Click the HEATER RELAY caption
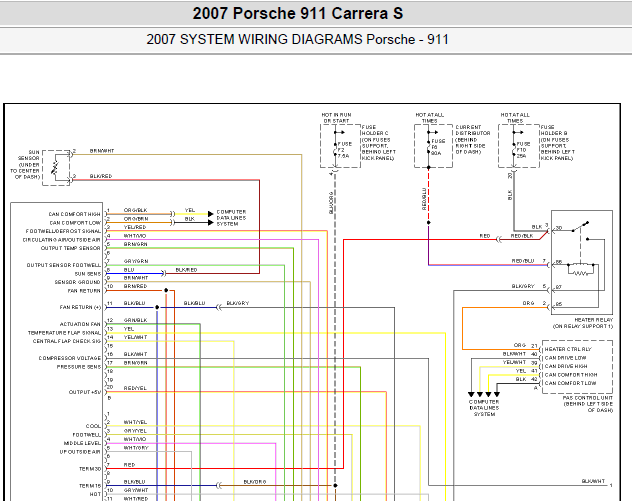Image resolution: width=632 pixels, height=501 pixels. click(x=583, y=323)
